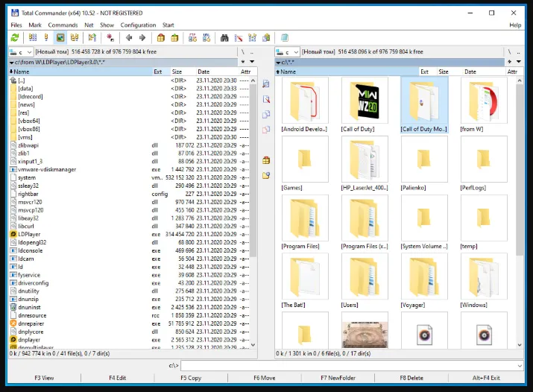
Task: Click the copy names toolbar icon
Action: 266,38
